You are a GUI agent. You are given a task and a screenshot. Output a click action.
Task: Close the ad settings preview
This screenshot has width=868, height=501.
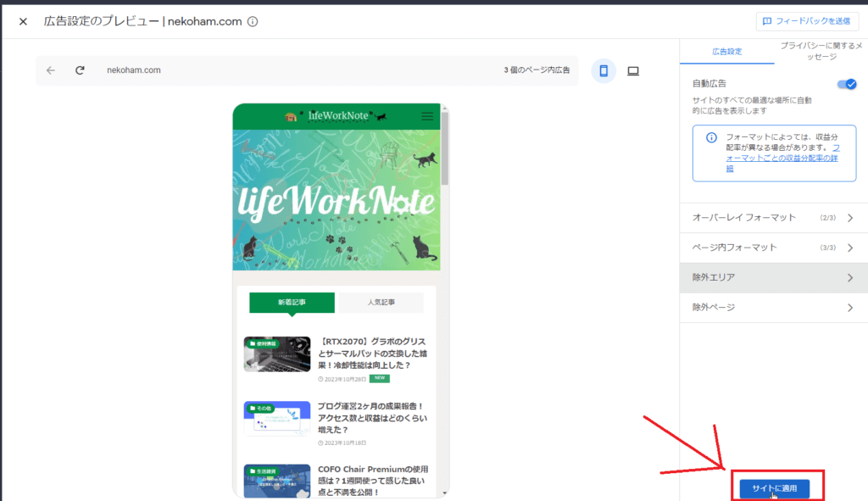(x=23, y=21)
